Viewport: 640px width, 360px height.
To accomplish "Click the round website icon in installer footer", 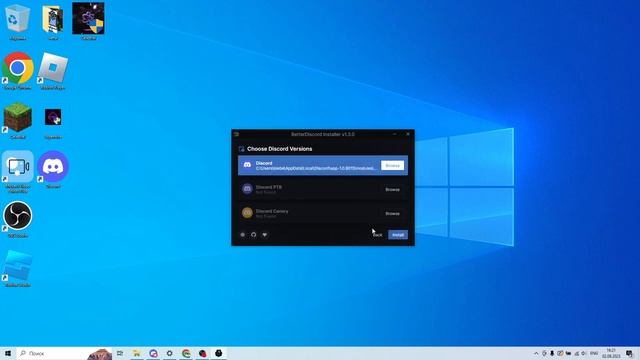I will tap(242, 235).
